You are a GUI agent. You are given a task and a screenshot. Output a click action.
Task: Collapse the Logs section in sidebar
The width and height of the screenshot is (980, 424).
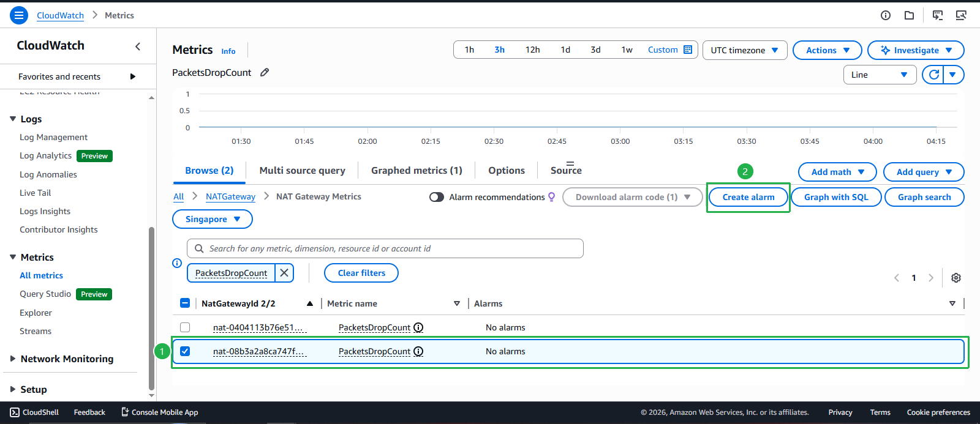13,119
